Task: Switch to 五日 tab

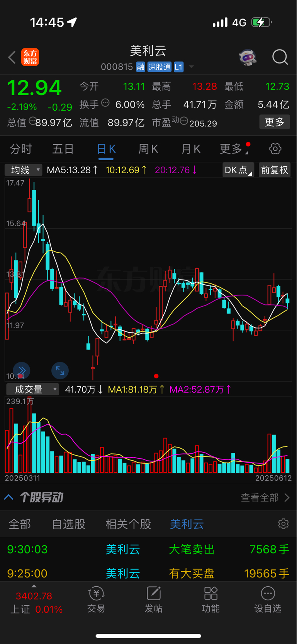Action: coord(63,149)
